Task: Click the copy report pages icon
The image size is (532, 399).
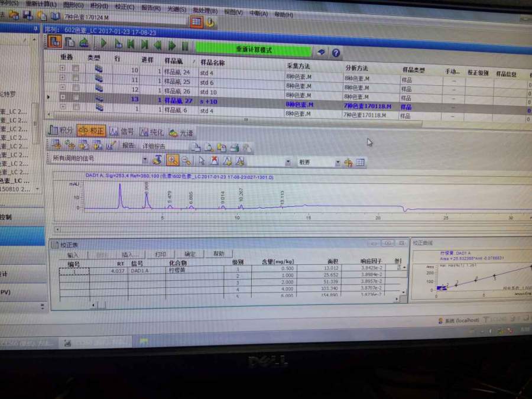Action: click(x=222, y=148)
